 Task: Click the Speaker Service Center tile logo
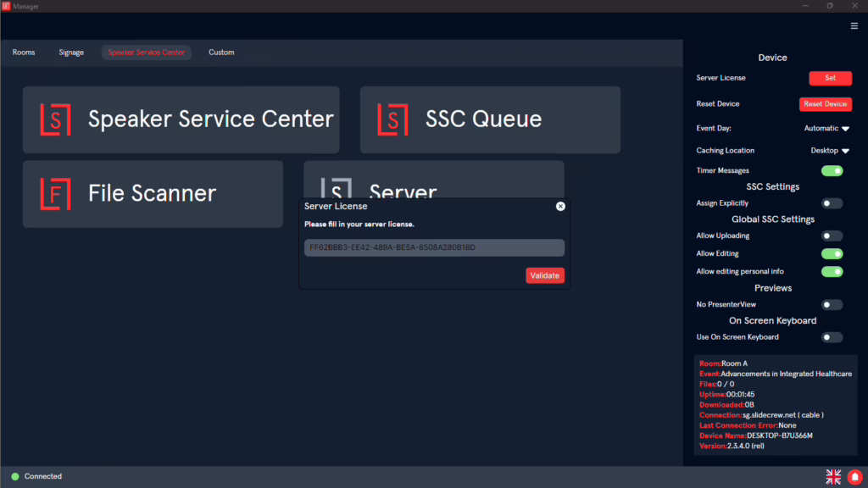(55, 119)
